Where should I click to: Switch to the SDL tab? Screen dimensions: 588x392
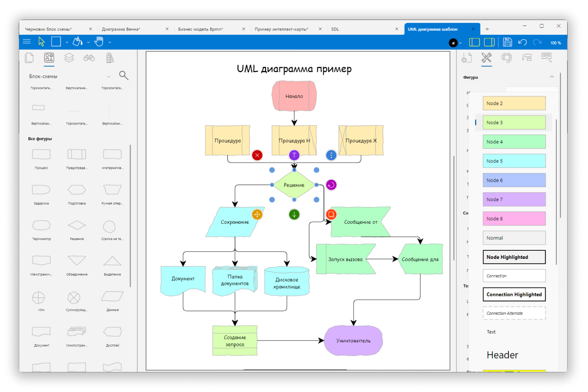[335, 29]
